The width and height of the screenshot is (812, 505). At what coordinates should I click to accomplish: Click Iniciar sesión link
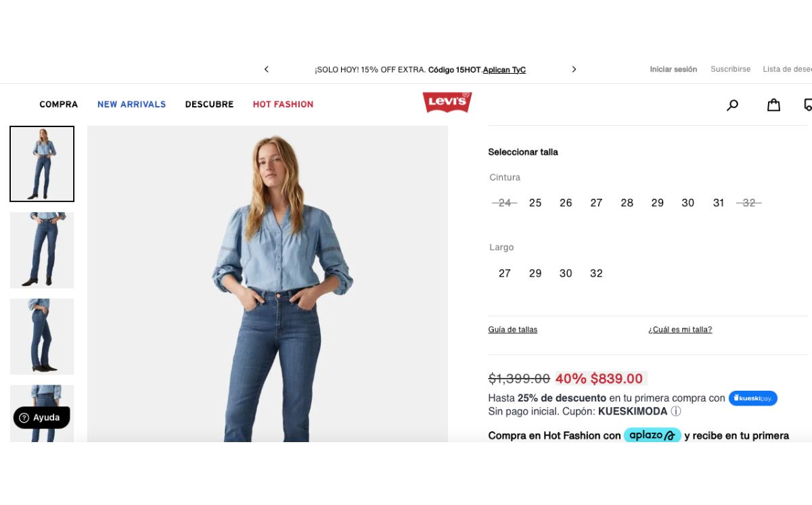673,69
